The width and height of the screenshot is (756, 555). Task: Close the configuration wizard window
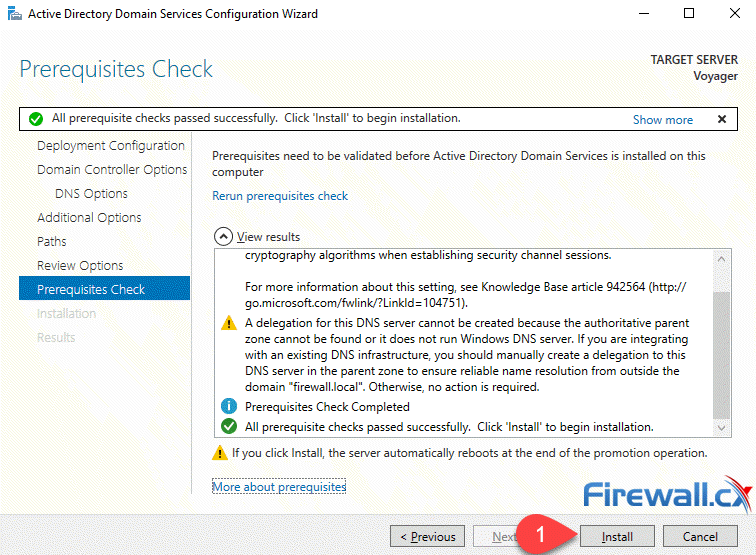click(x=734, y=14)
